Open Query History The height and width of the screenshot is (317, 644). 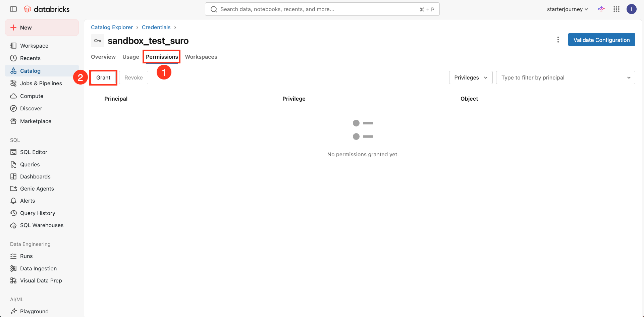[x=42, y=213]
